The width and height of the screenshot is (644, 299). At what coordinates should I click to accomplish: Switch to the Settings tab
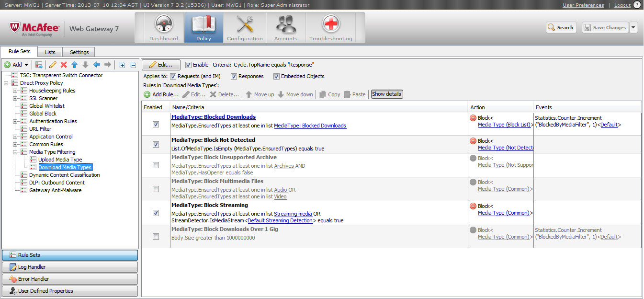pyautogui.click(x=79, y=52)
